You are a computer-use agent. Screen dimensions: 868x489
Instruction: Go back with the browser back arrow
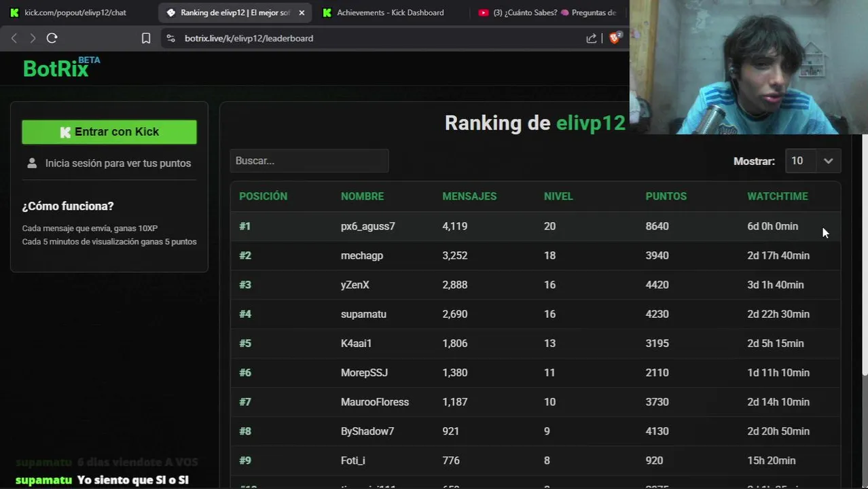tap(14, 38)
